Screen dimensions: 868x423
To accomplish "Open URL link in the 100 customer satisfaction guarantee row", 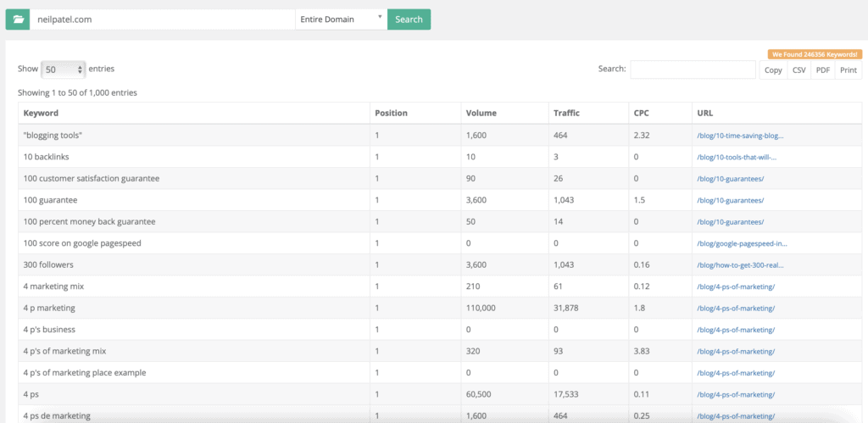I will point(730,178).
